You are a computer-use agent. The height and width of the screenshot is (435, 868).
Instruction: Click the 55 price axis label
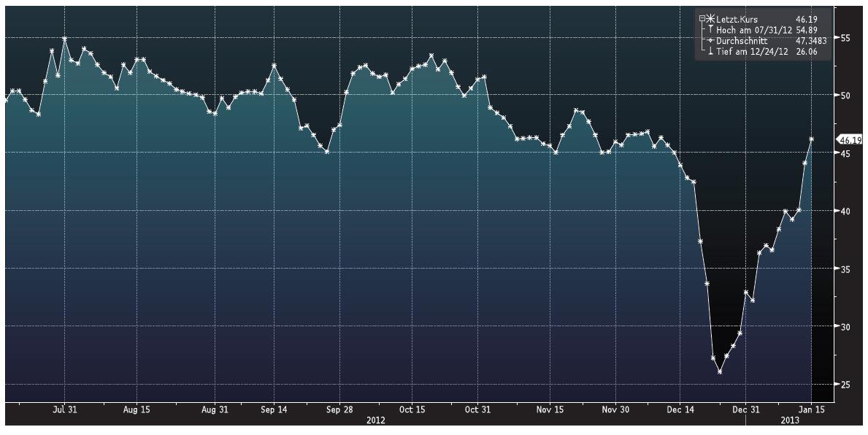(845, 38)
